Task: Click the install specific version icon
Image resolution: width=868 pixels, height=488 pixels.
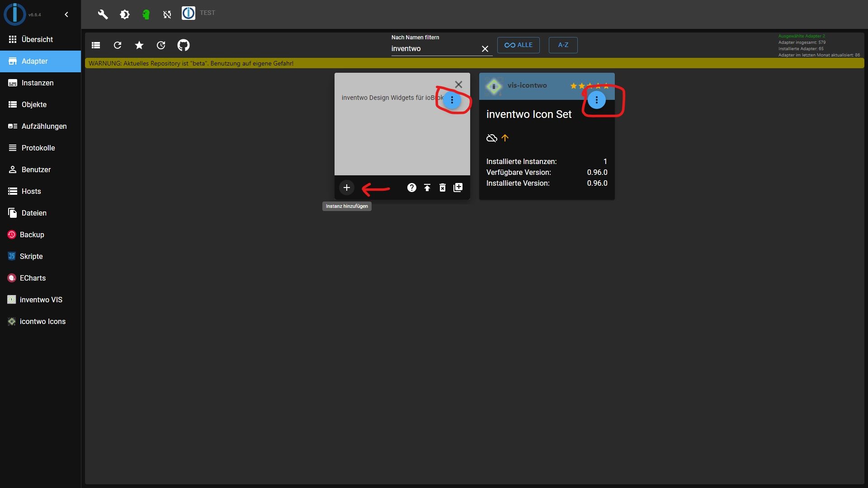Action: 458,188
